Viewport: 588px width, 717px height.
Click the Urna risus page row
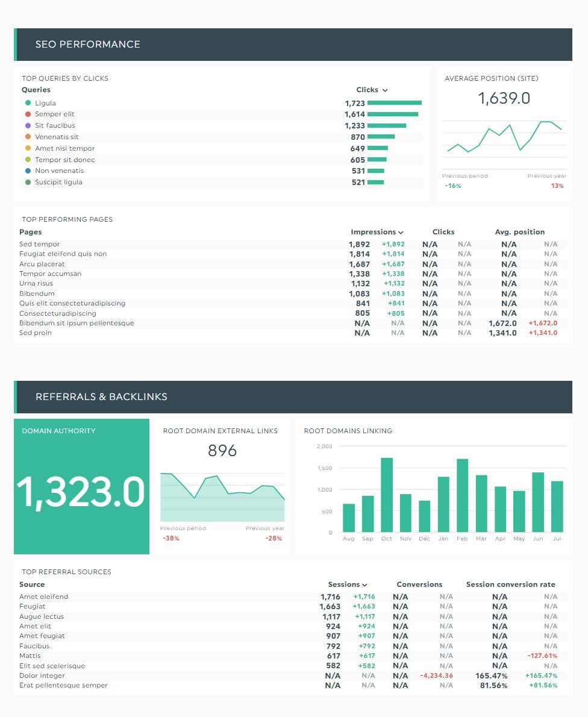pos(293,284)
